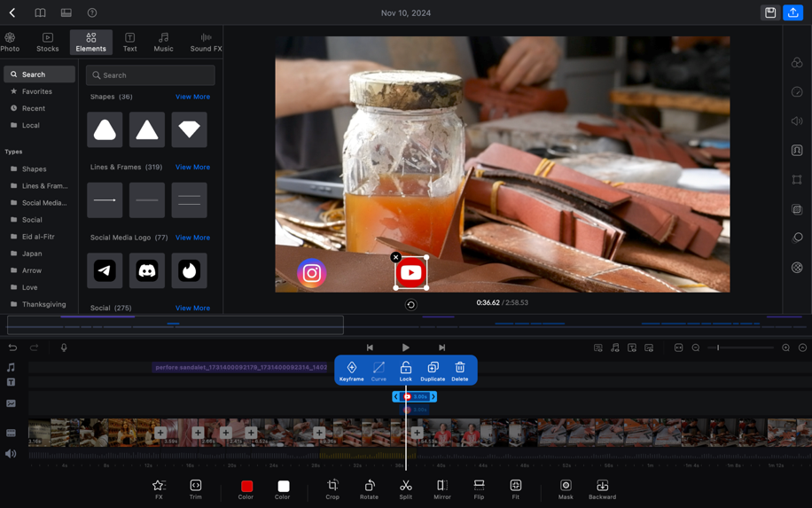812x508 pixels.
Task: Lock the selected element
Action: [x=405, y=371]
